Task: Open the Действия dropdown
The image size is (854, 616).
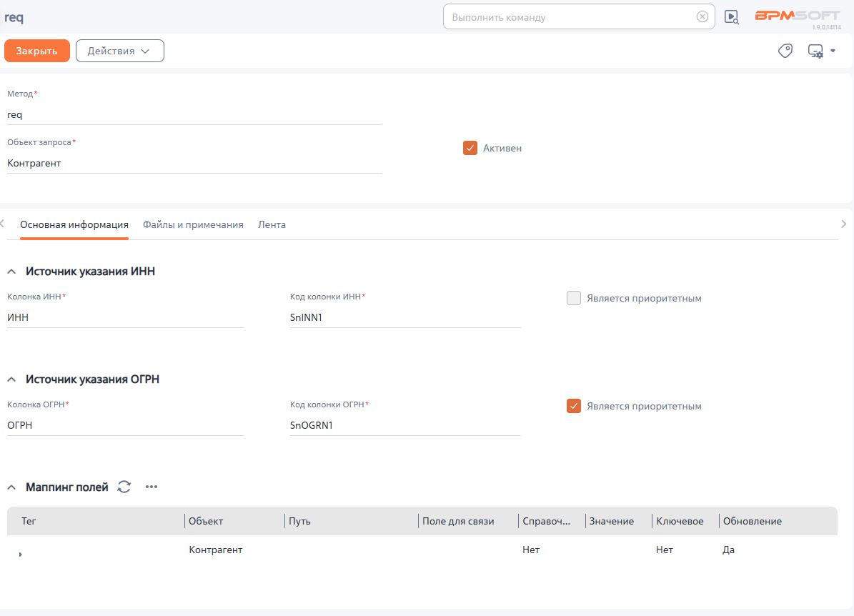Action: click(x=120, y=51)
